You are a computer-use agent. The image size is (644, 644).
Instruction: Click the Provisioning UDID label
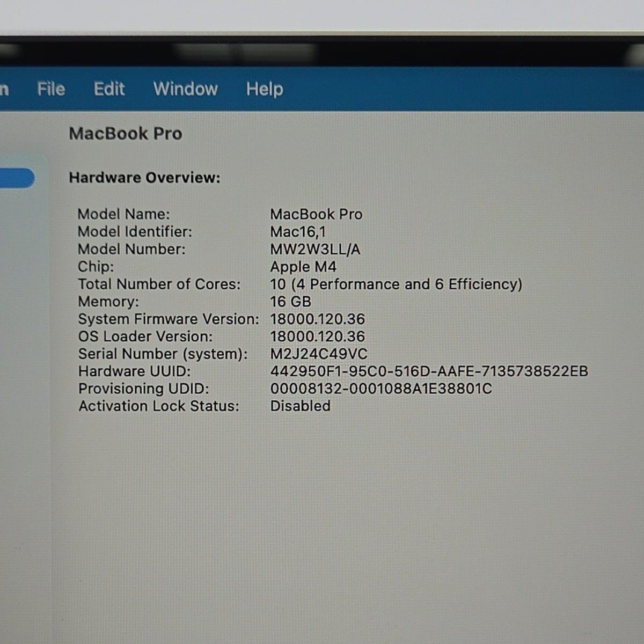pos(144,389)
